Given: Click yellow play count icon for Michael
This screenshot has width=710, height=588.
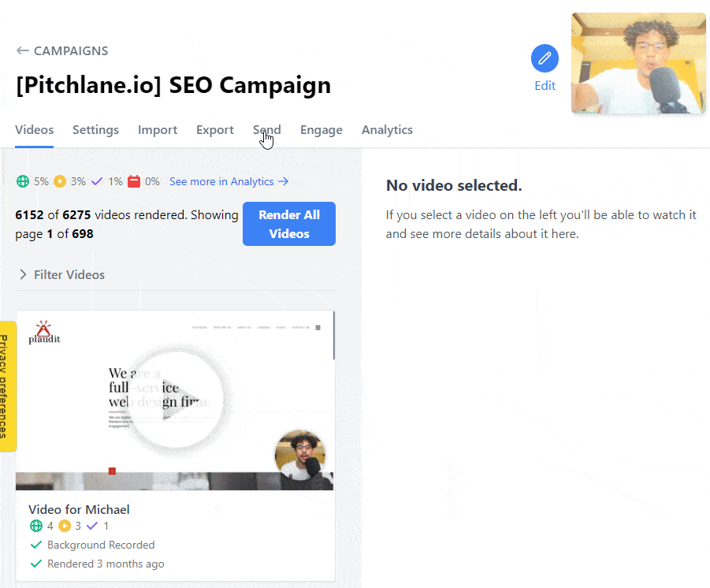Looking at the screenshot, I should point(65,526).
